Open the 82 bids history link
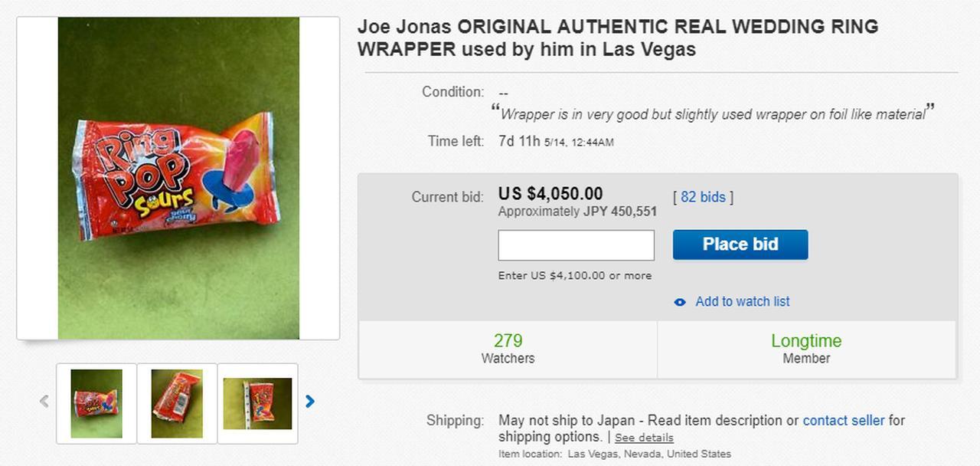This screenshot has height=466, width=980. 702,197
